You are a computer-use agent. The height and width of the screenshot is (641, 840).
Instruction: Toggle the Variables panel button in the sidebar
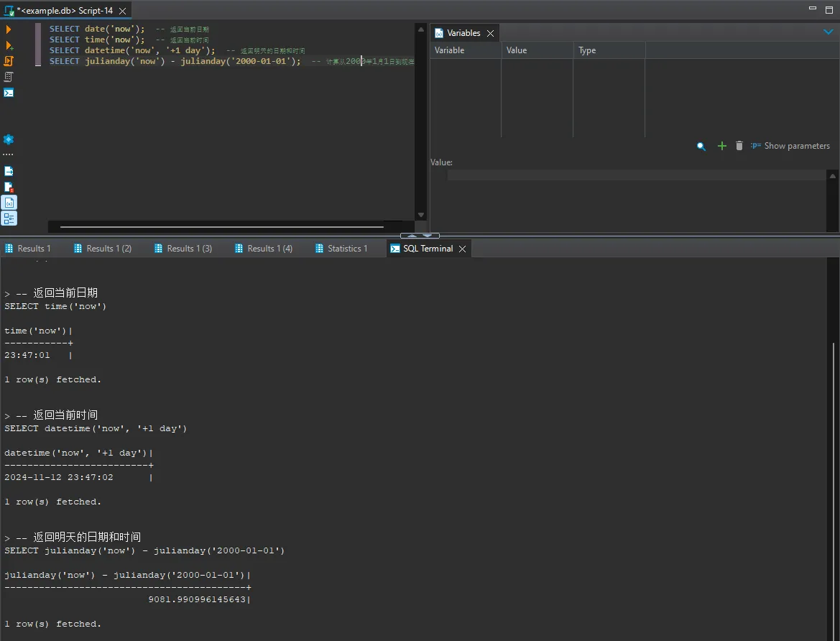click(9, 203)
